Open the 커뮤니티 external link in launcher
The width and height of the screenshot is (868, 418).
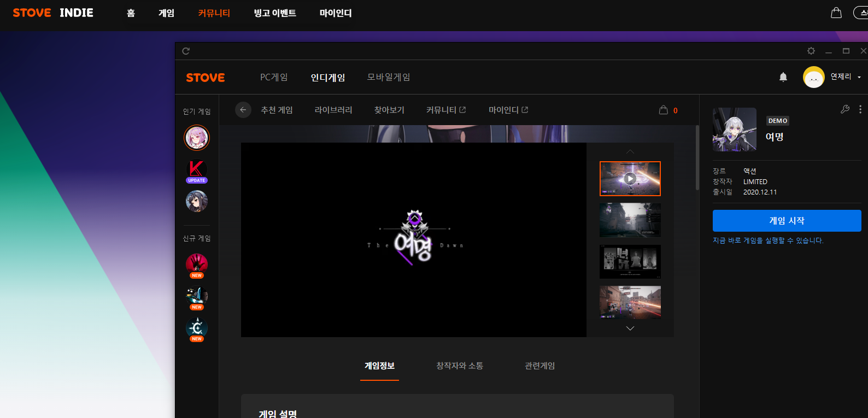[x=445, y=110]
